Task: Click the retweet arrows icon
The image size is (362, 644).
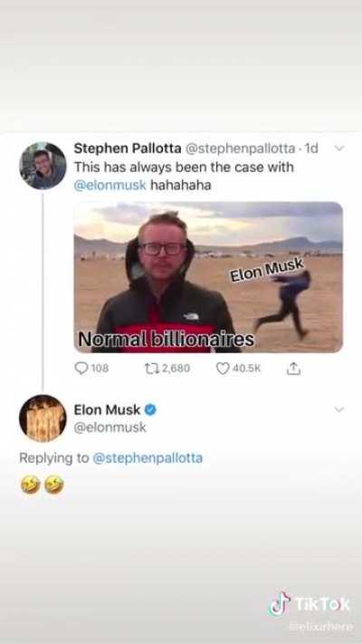Action: 151,369
